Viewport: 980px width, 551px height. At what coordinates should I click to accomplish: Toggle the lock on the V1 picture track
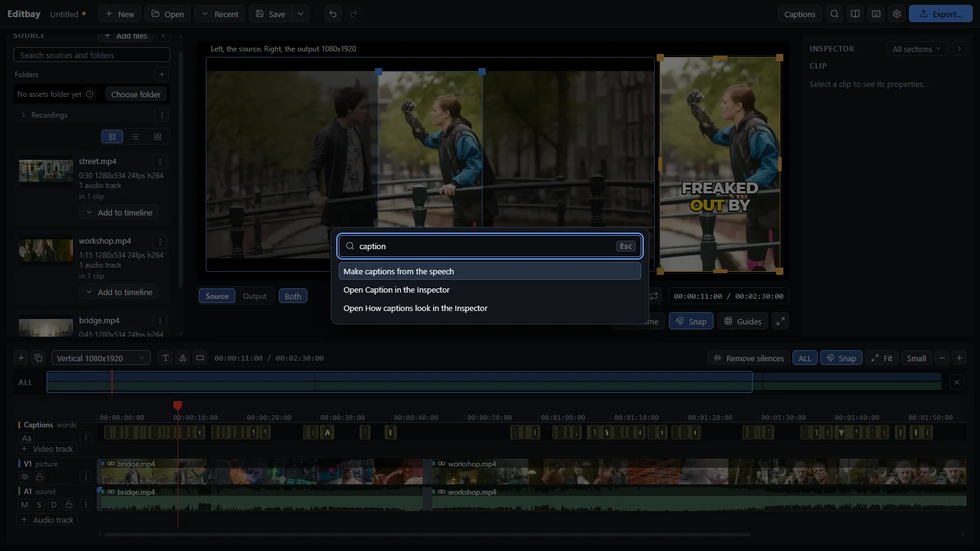(39, 477)
